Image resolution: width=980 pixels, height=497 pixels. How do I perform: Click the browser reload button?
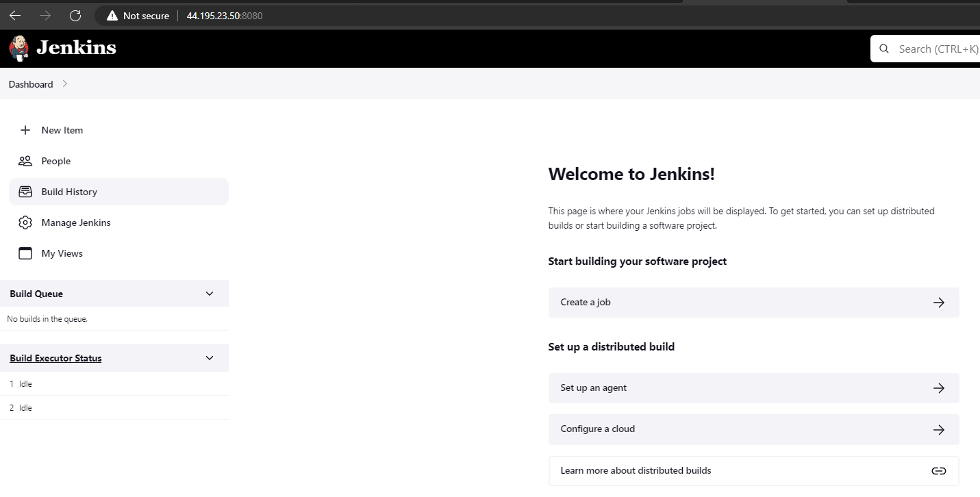[75, 15]
